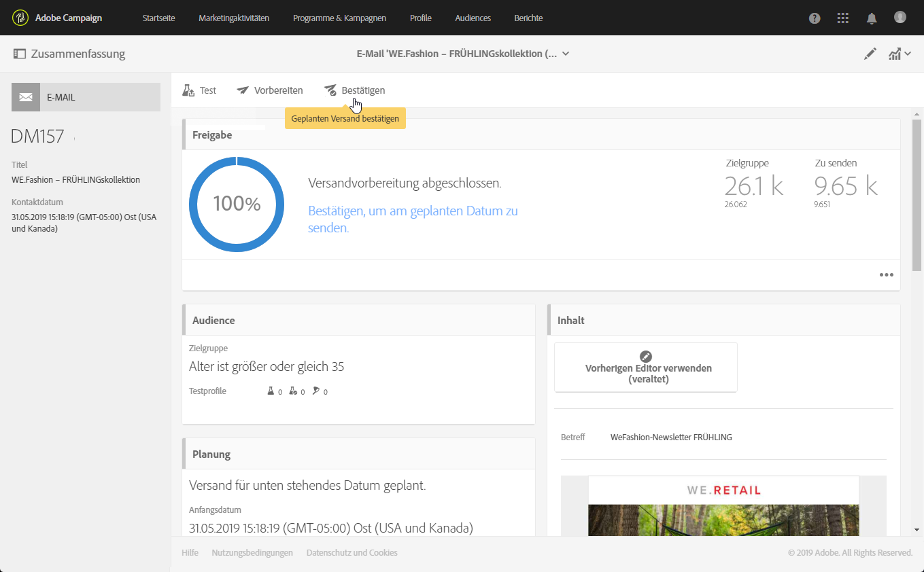Click 'Versand für unten stehendes Datum geplant.'
The height and width of the screenshot is (572, 924).
pyautogui.click(x=307, y=486)
